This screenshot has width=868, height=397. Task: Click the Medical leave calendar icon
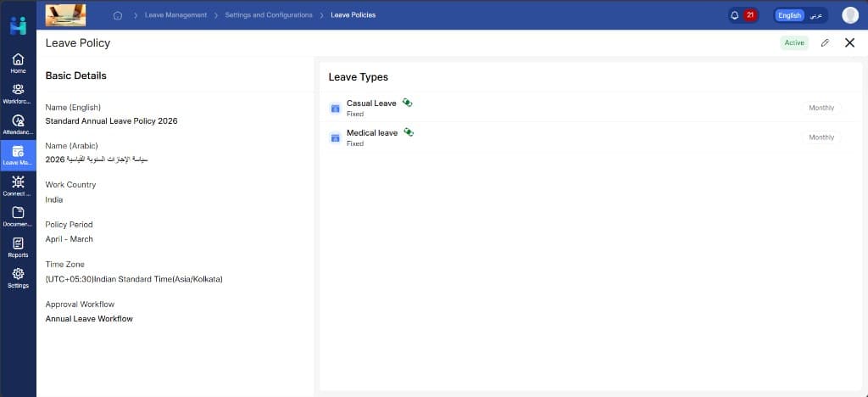tap(335, 137)
